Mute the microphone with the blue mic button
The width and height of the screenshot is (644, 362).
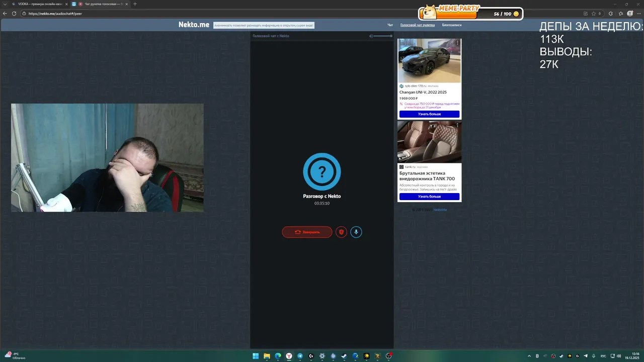click(x=356, y=232)
